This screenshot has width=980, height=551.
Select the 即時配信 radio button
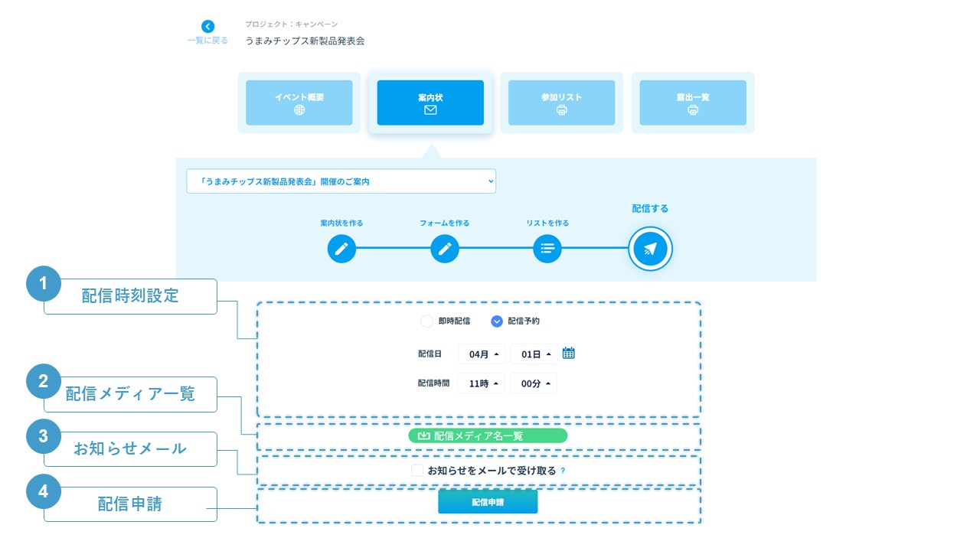point(427,321)
